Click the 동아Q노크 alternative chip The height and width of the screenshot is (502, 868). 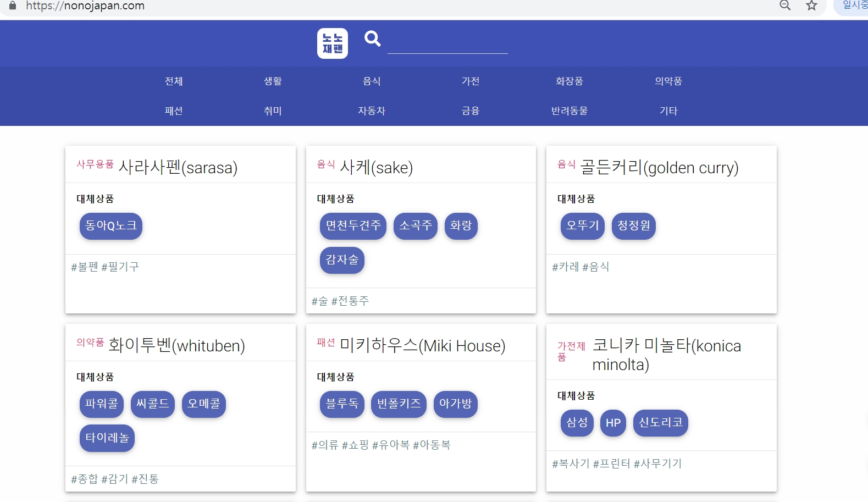point(111,226)
